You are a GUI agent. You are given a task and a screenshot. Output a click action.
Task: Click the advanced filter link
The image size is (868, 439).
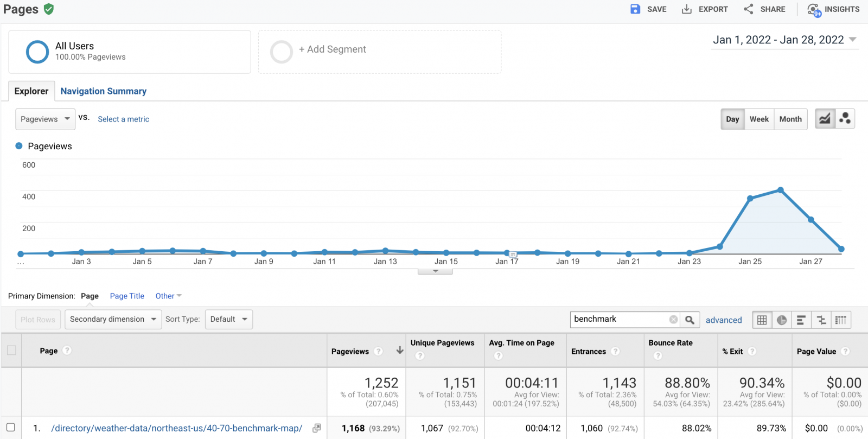(x=724, y=320)
